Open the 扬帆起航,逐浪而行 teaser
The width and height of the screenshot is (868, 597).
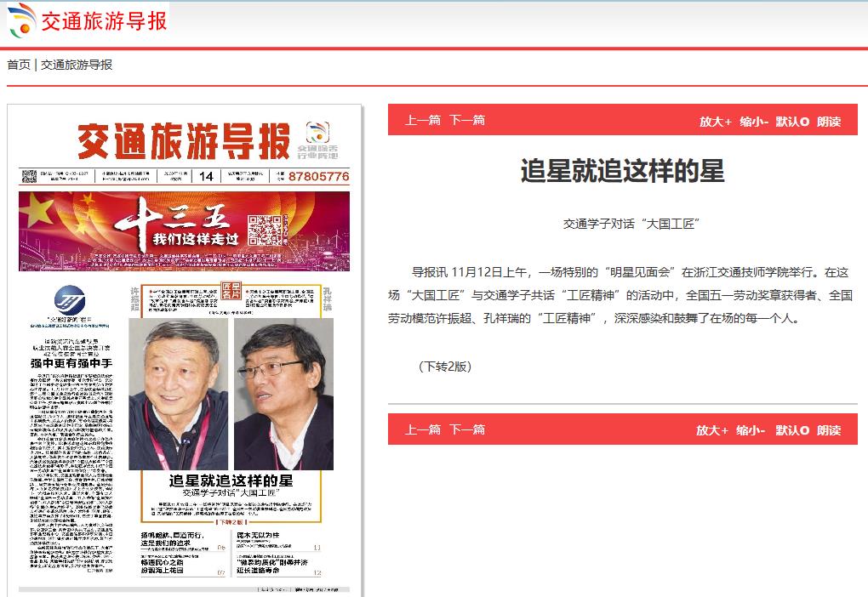click(173, 539)
